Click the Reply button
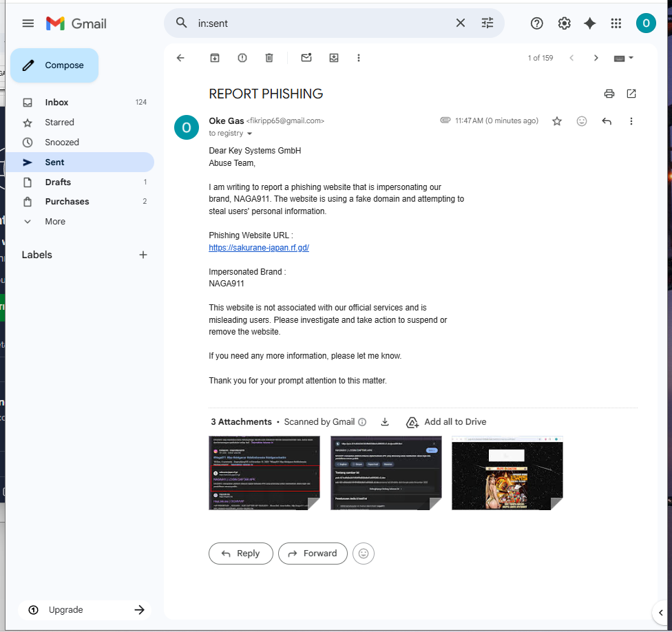This screenshot has height=632, width=672. tap(241, 554)
